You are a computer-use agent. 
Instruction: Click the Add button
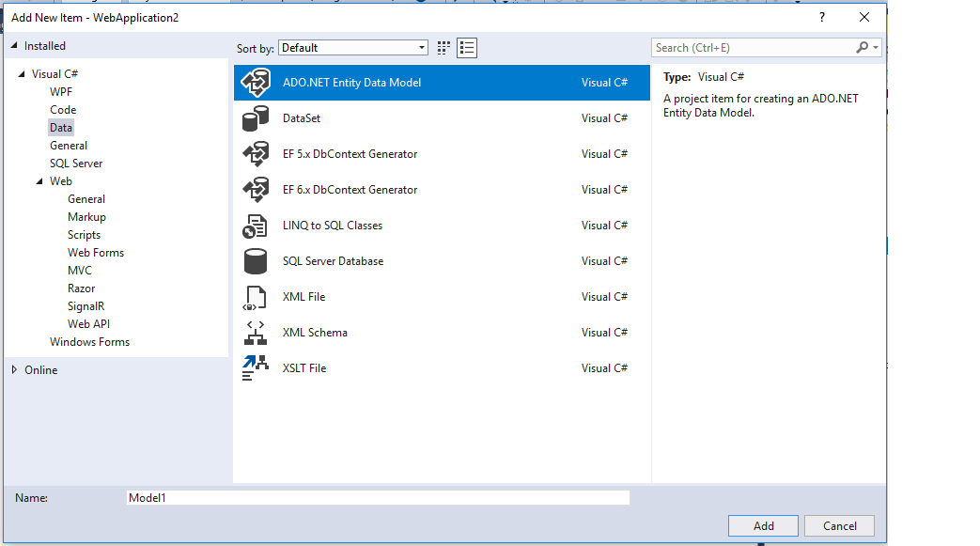[763, 525]
